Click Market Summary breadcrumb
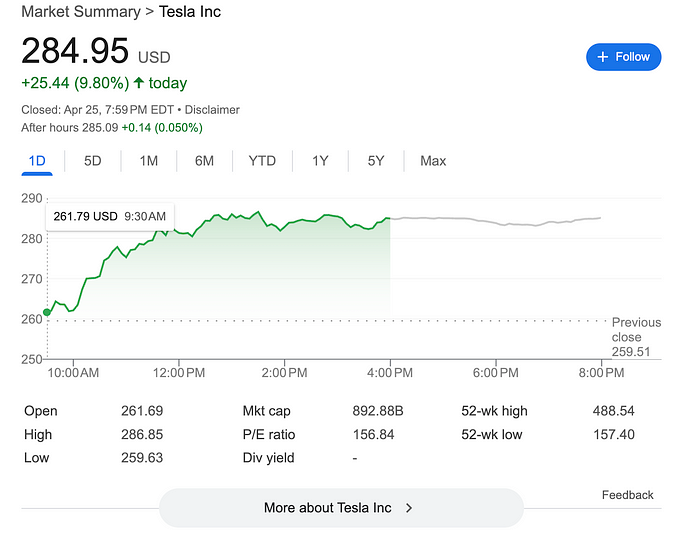700x540 pixels. point(81,12)
